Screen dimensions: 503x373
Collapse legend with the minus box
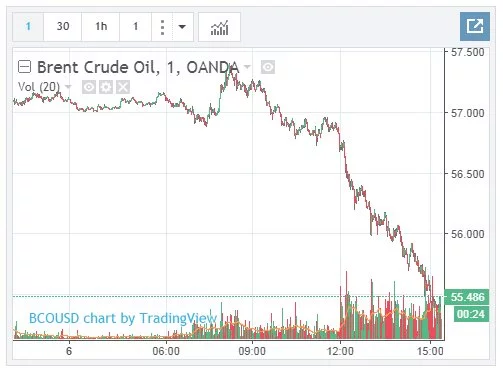(x=24, y=67)
